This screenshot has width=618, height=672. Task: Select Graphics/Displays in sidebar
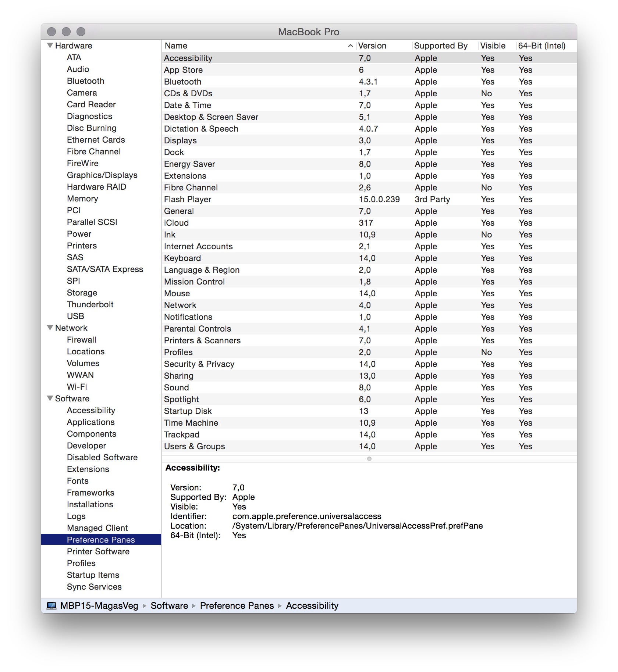tap(102, 175)
